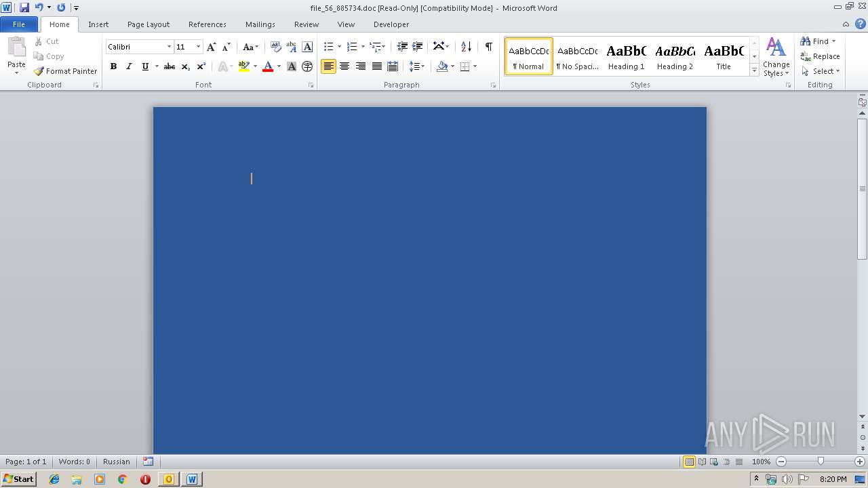
Task: Open Change Styles menu
Action: 776,57
